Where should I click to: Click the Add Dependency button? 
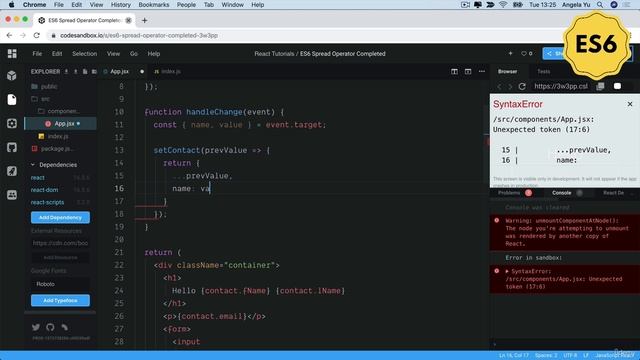click(x=60, y=218)
